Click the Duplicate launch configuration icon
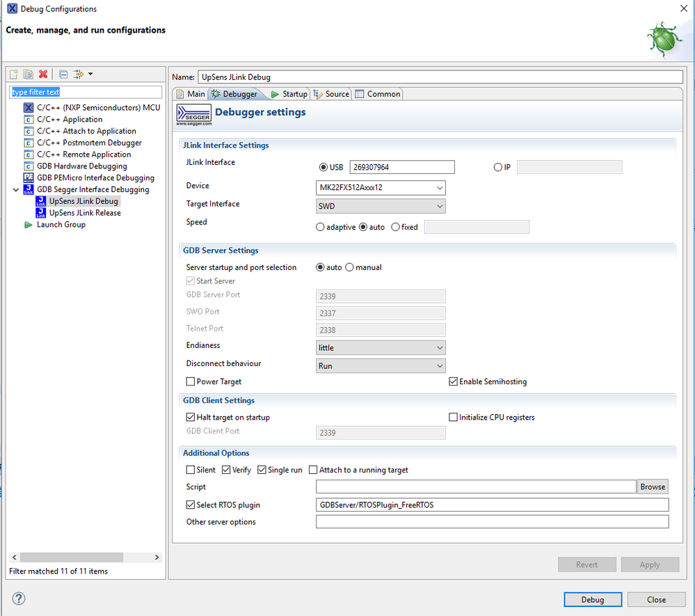 [28, 74]
